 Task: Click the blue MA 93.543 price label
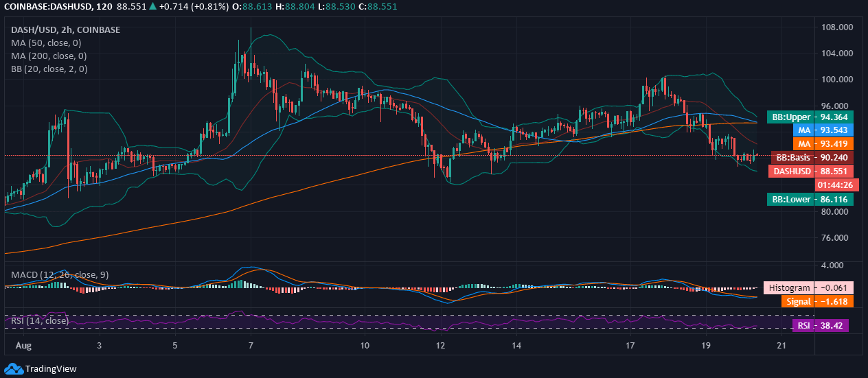click(823, 130)
